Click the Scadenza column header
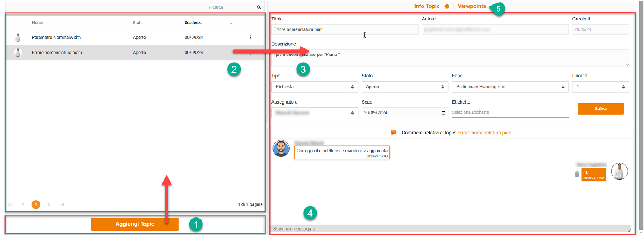Image resolution: width=644 pixels, height=235 pixels. (x=193, y=23)
